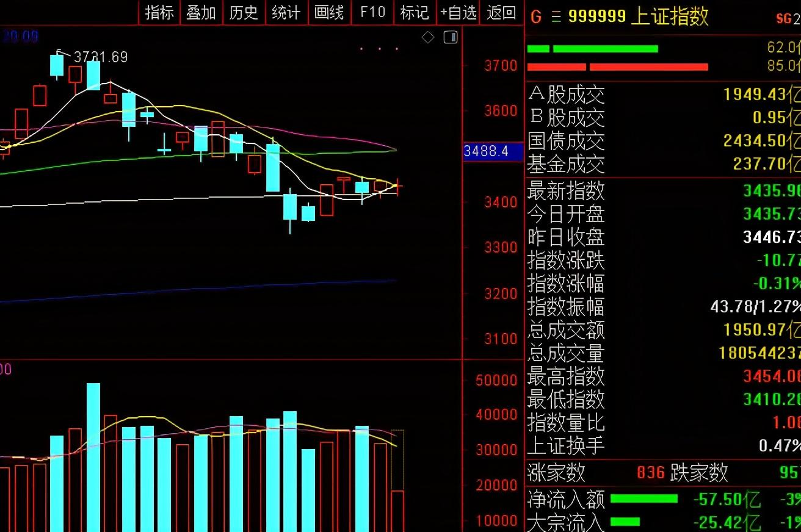This screenshot has height=532, width=801.
Task: Click 返回 to go back
Action: pyautogui.click(x=502, y=12)
